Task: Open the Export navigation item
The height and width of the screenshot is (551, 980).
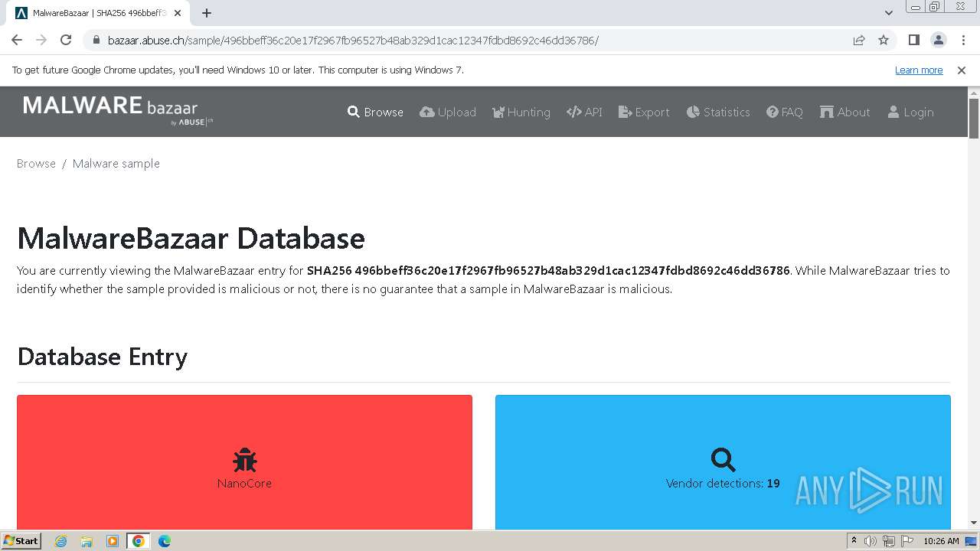Action: pyautogui.click(x=644, y=112)
